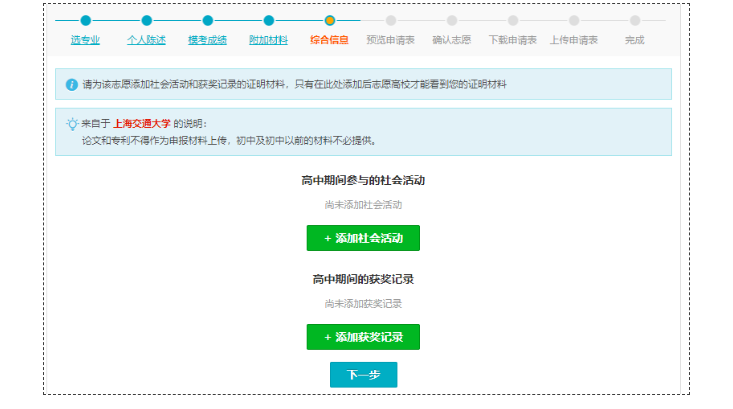Click the 个人陈述 step circle
The width and height of the screenshot is (733, 409).
coord(147,20)
